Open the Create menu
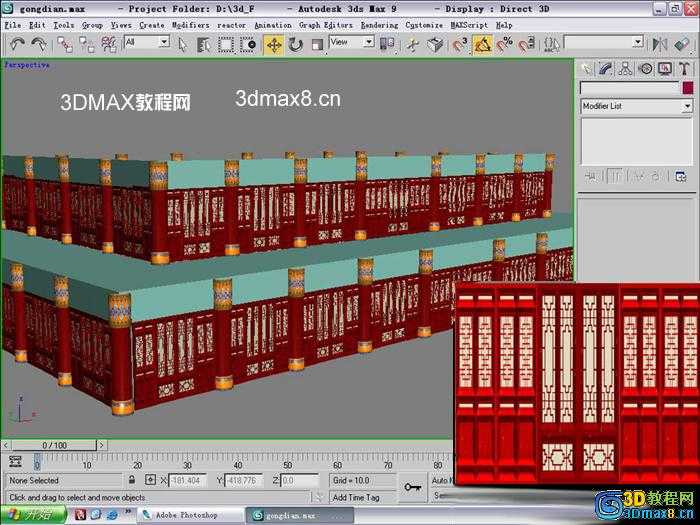Viewport: 700px width, 525px height. tap(152, 25)
